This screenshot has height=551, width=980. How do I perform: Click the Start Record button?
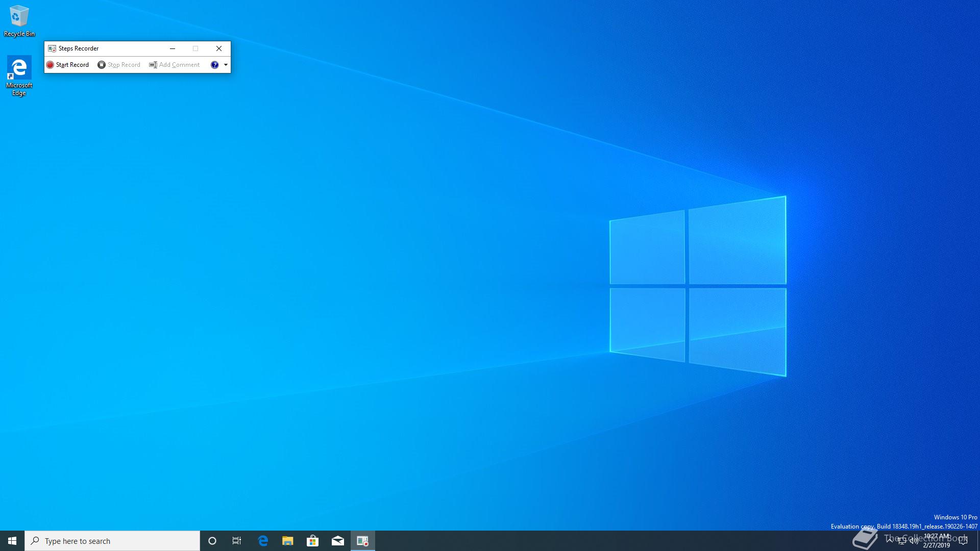coord(67,65)
